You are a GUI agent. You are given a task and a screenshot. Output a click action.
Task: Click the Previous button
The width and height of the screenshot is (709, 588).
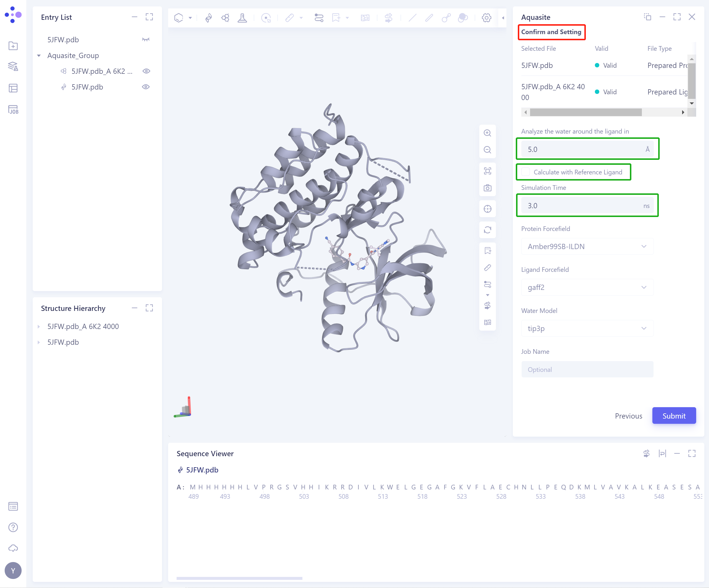[628, 416]
